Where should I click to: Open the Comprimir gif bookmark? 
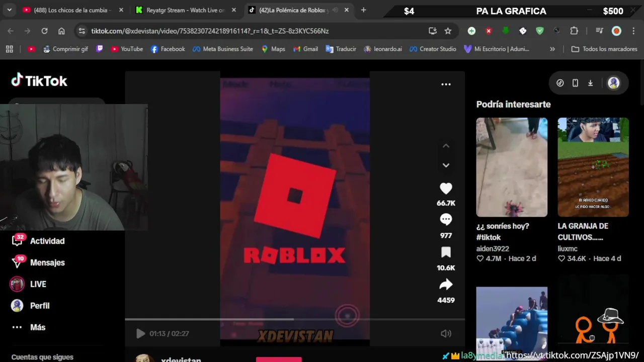coord(65,49)
